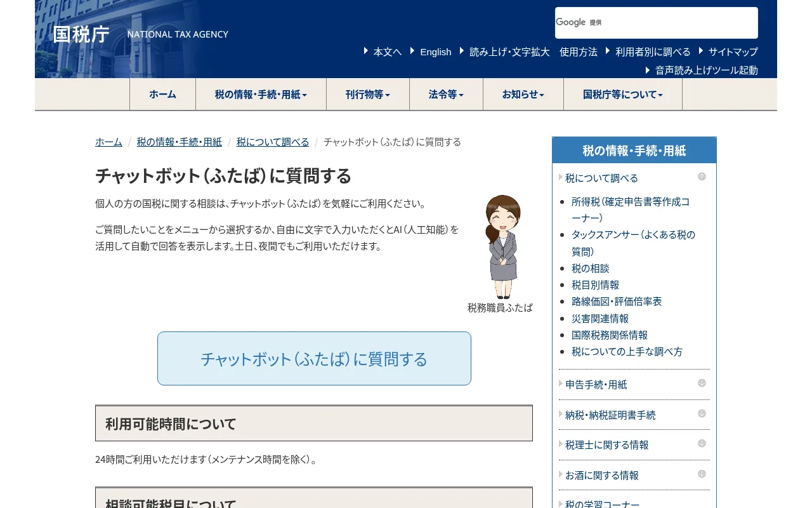Click the 税務職員ふたば character image
The image size is (812, 508).
[x=502, y=246]
